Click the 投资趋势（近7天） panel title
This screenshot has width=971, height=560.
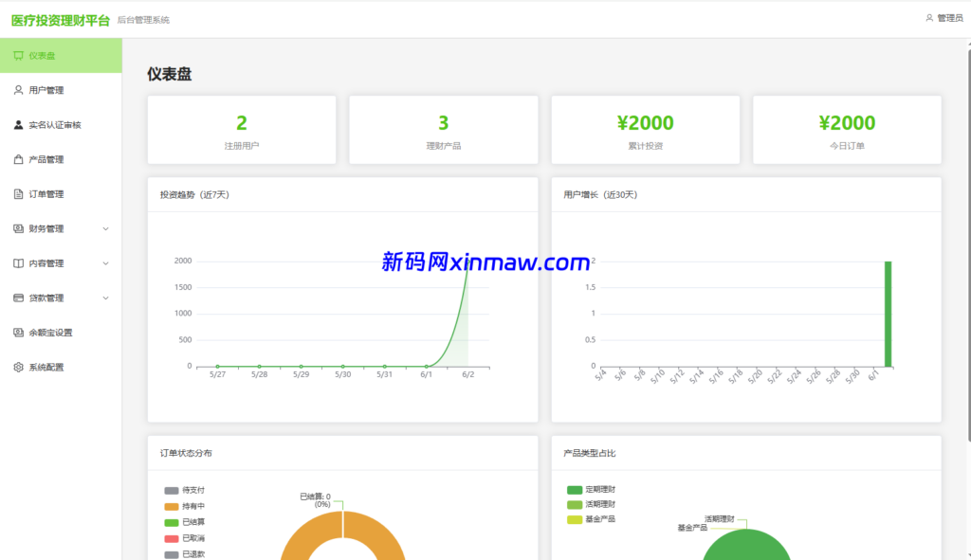click(194, 195)
